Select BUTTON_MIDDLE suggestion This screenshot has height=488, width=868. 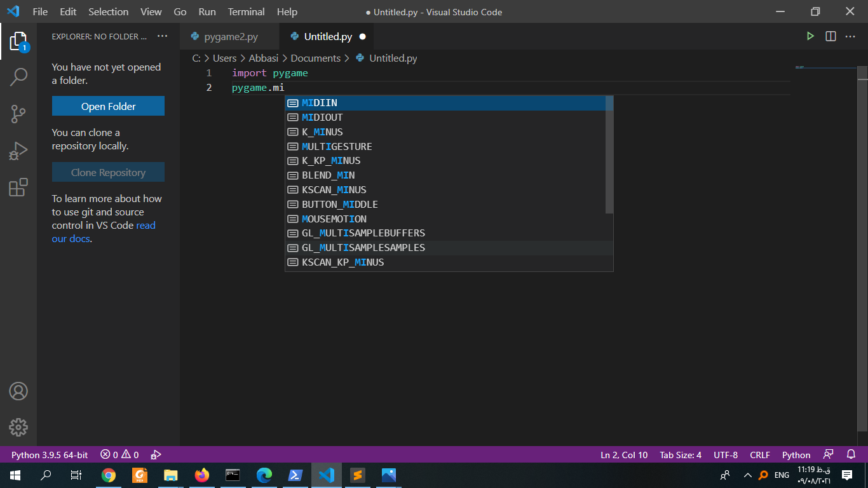[445, 205]
